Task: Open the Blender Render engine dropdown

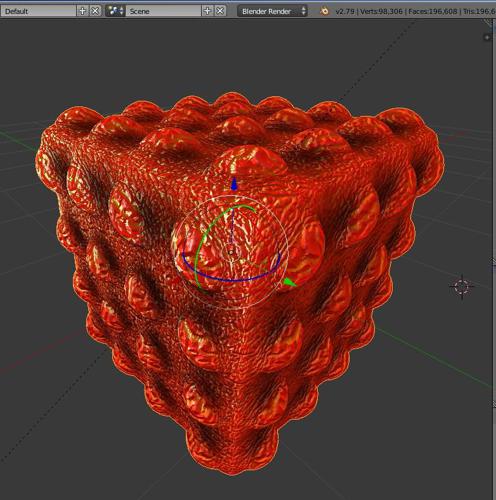Action: [272, 11]
